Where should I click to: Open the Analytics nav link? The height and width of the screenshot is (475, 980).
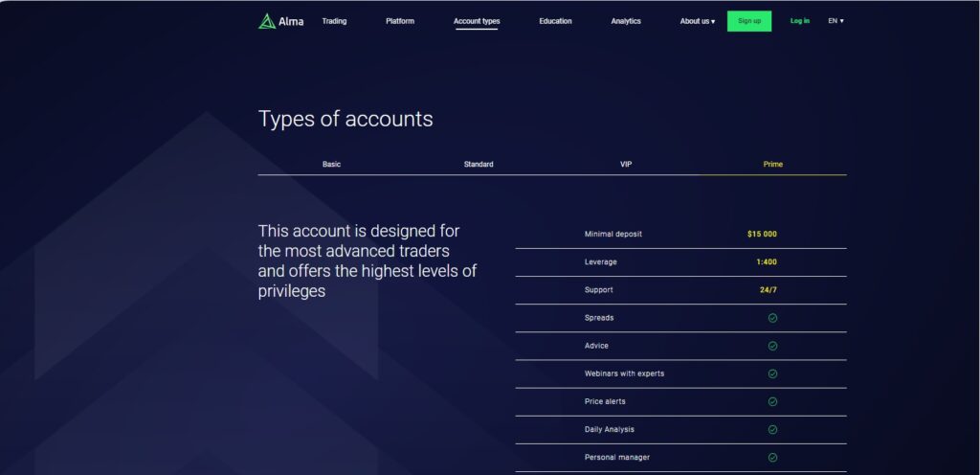coord(626,21)
